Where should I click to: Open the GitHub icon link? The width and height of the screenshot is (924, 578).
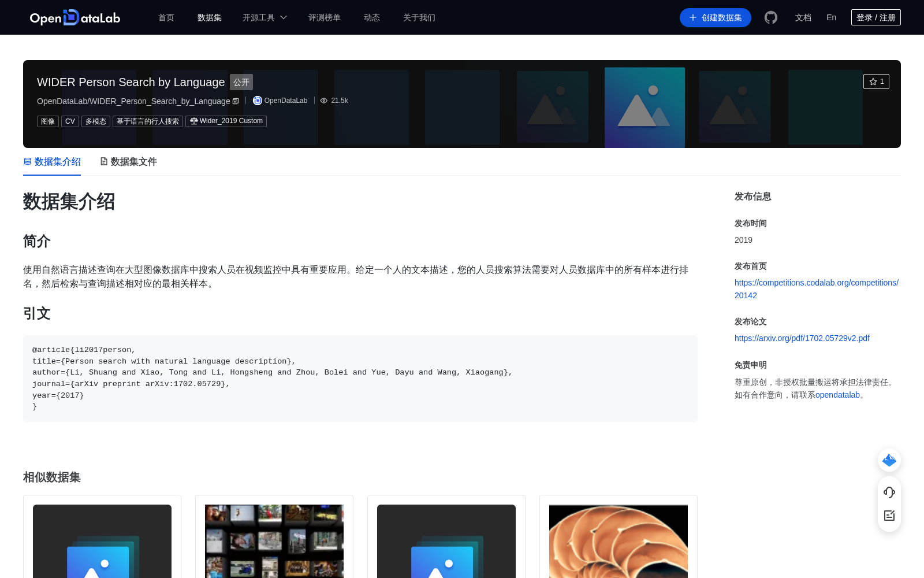click(x=771, y=17)
